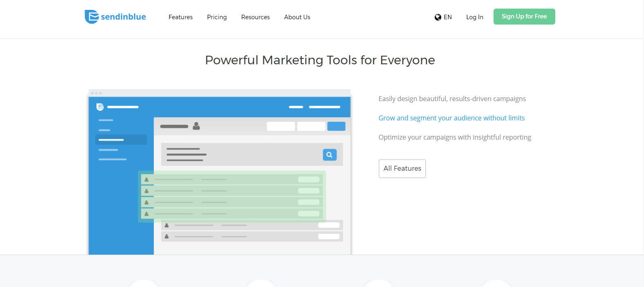Open the Features menu

coord(181,17)
